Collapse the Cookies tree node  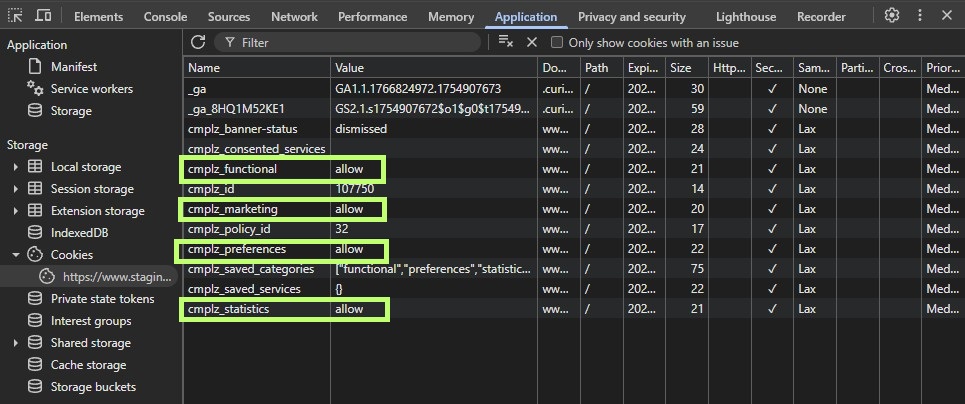[x=16, y=255]
